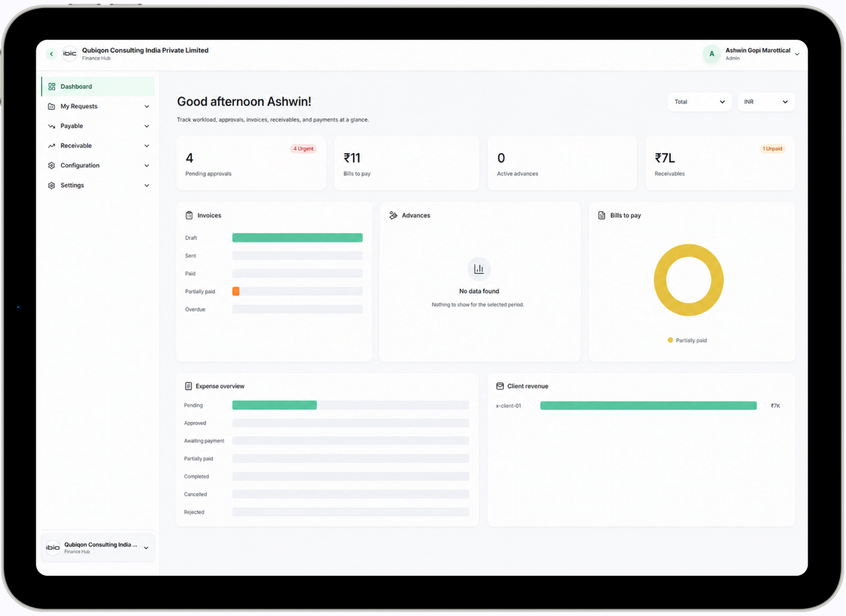Open Receivable in the sidebar

tap(98, 146)
